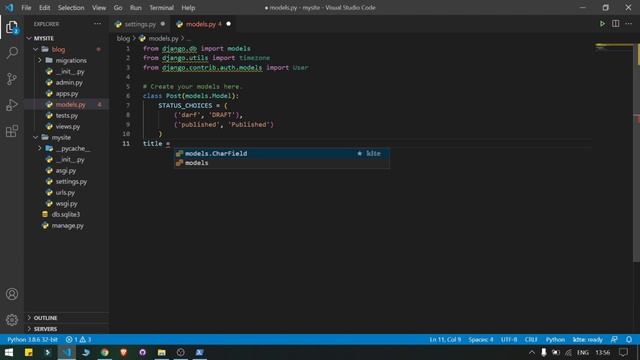
Task: Open File Explorer from the taskbar
Action: pyautogui.click(x=162, y=352)
